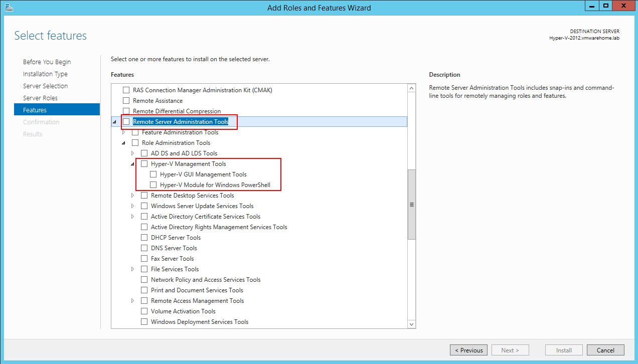Screen dimensions: 638x364
Task: Check the Remote Server Administration Tools box
Action: coord(126,122)
